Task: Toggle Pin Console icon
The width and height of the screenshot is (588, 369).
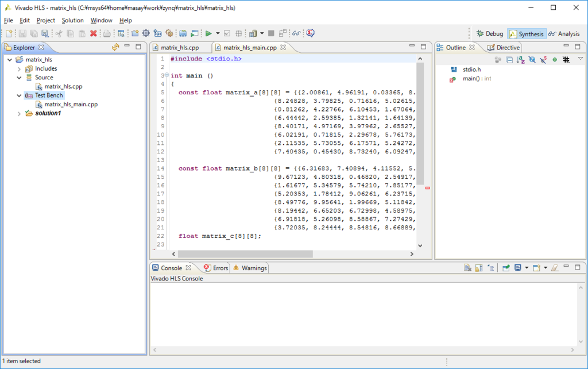Action: pos(506,268)
